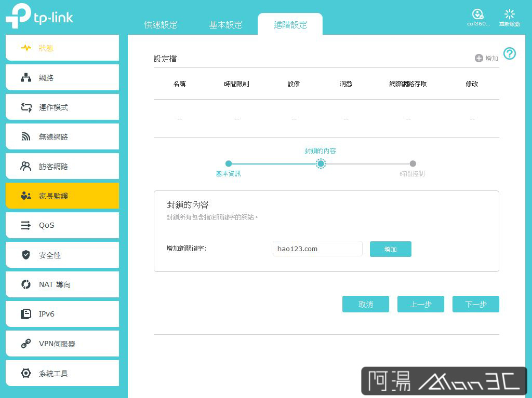Click the tp-link logo icon
This screenshot has width=532, height=398.
(x=18, y=15)
